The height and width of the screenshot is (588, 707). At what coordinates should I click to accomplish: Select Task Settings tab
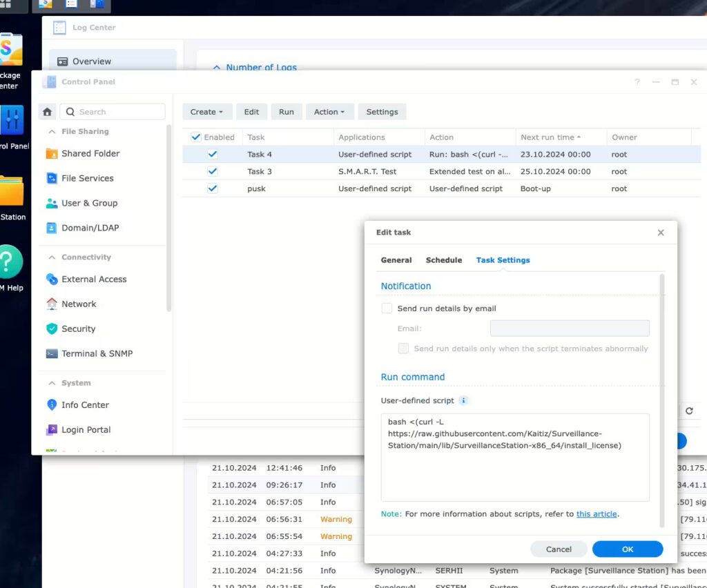pos(503,260)
